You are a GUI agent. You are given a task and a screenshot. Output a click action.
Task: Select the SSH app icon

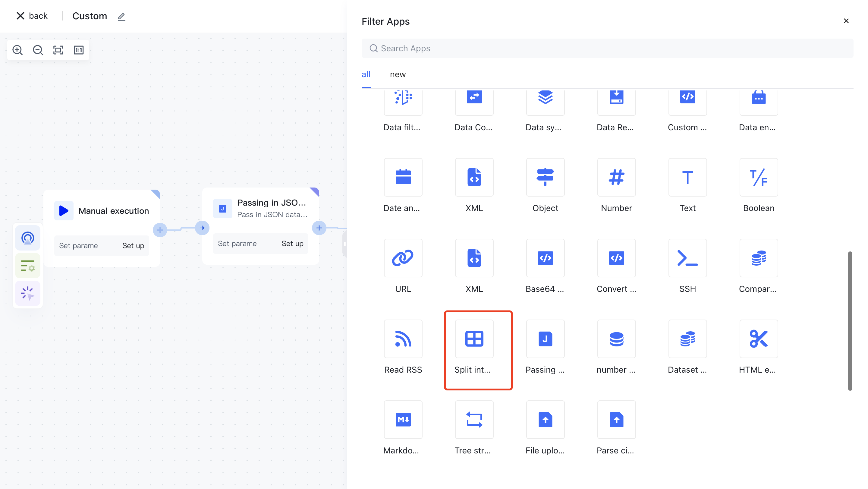point(687,258)
